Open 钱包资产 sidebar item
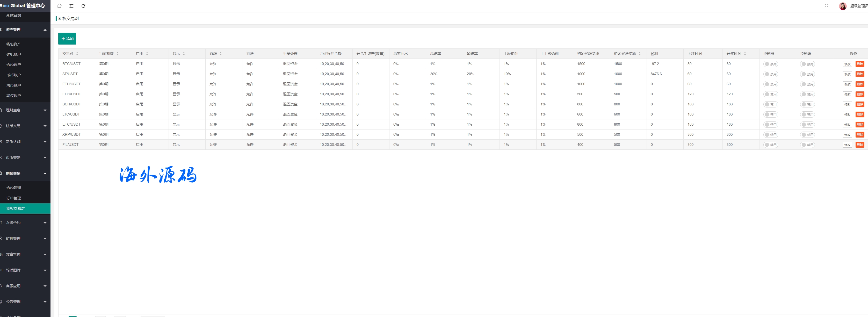Viewport: 868px width, 317px height. (x=14, y=44)
